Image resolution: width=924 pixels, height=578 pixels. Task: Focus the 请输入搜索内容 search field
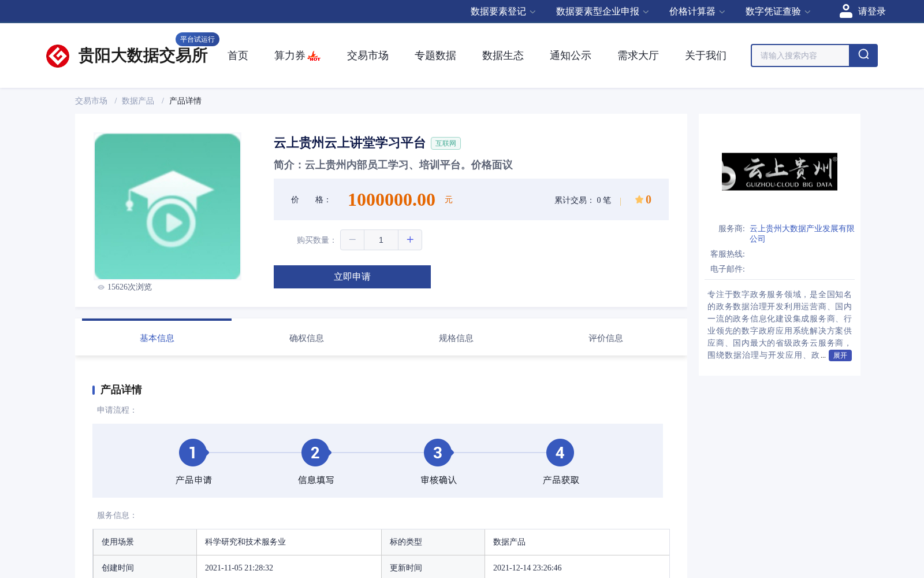coord(800,55)
